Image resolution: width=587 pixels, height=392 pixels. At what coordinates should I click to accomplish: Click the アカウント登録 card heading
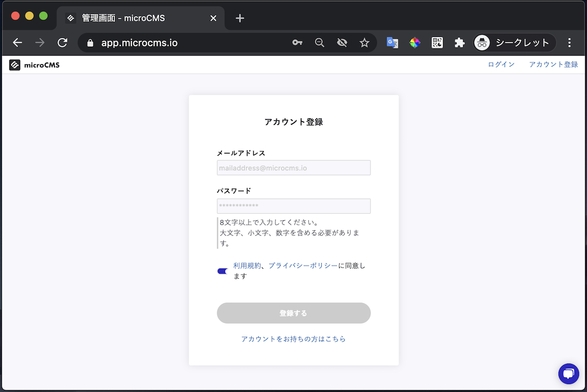[294, 122]
